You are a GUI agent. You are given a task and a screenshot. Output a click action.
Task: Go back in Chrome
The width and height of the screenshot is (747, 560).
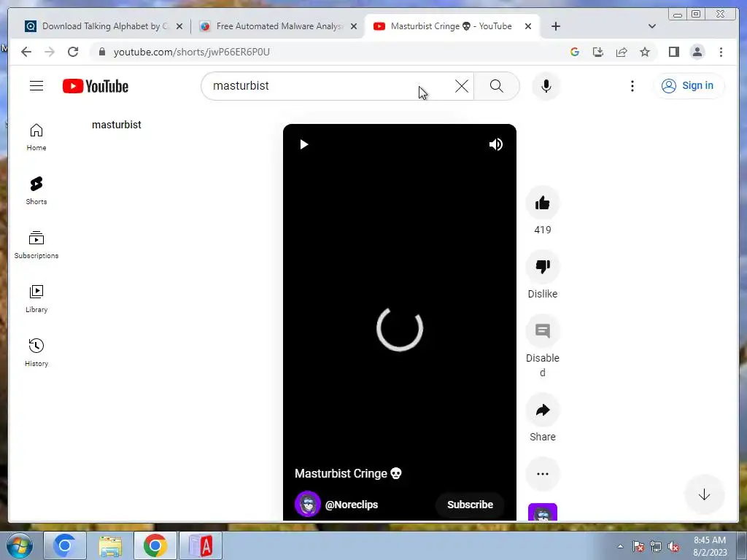[x=26, y=52]
